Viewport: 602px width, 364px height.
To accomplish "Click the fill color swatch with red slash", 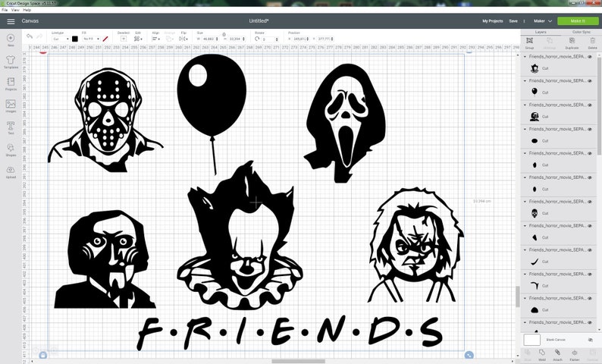I will coord(105,39).
